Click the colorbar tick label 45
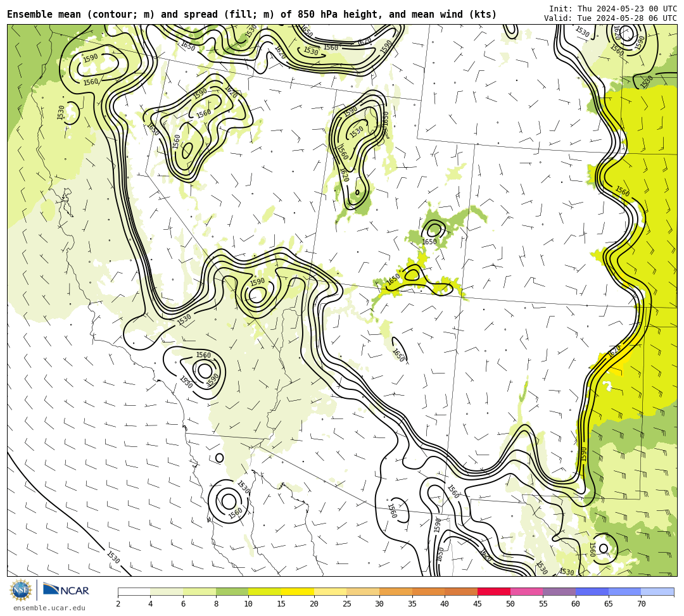This screenshot has height=616, width=684. pos(478,604)
